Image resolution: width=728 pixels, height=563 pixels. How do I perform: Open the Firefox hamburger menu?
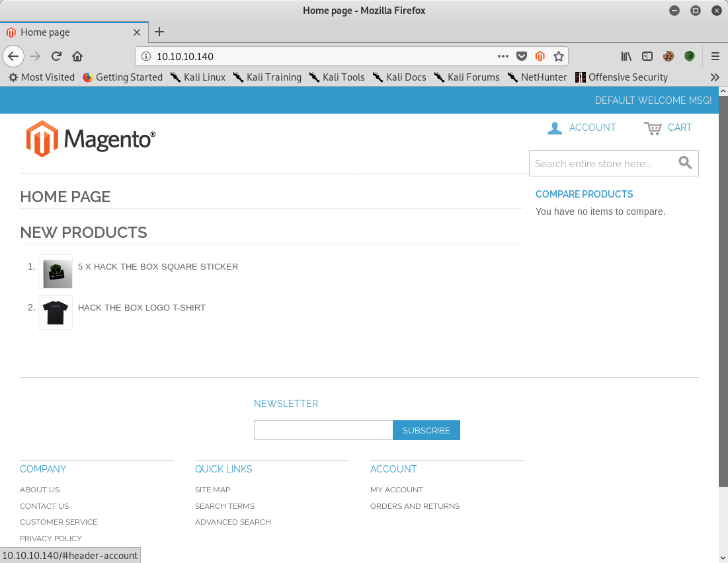pos(715,56)
